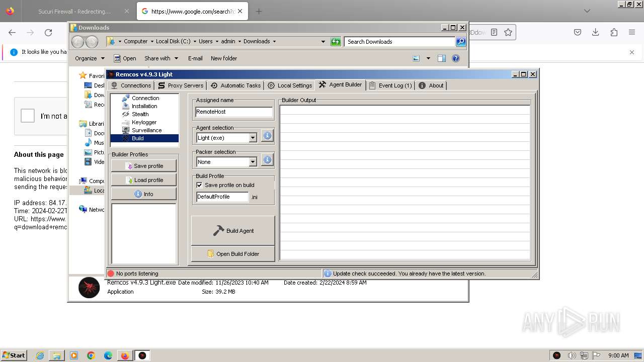644x362 pixels.
Task: Click the DefaultProfile name field
Action: [222, 197]
